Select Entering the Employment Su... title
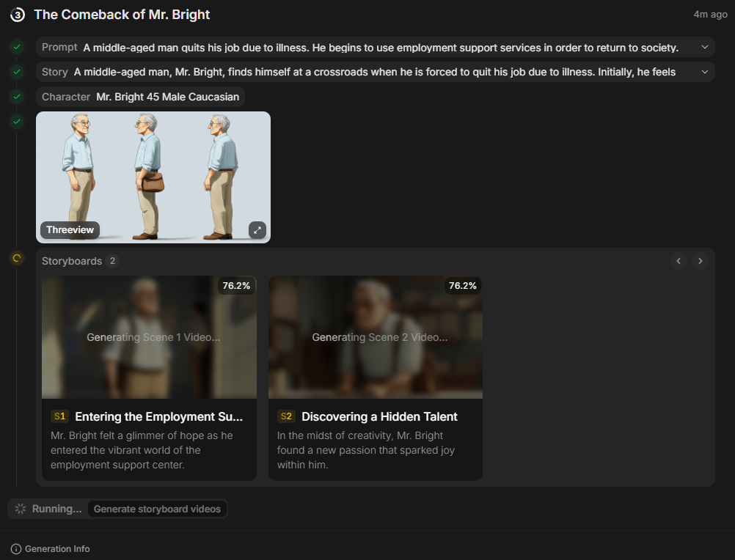 click(x=159, y=417)
